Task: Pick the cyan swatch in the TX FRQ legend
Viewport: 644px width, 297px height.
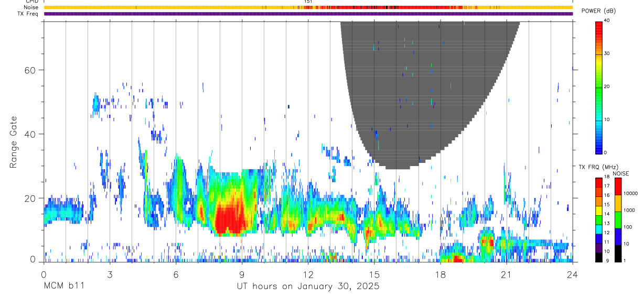Action: [x=599, y=229]
